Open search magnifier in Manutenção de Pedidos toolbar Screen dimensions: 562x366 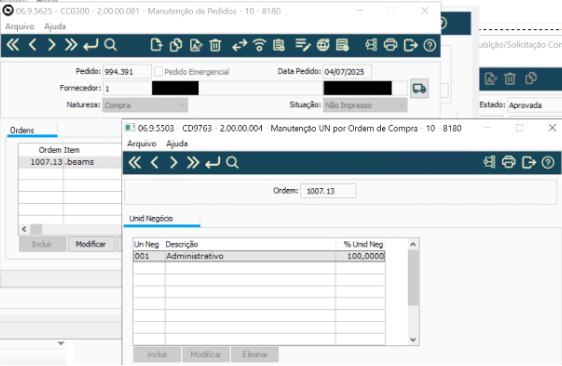(110, 45)
